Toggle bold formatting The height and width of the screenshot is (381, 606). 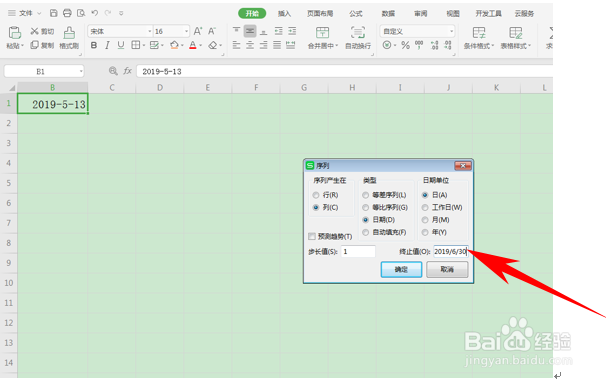pyautogui.click(x=94, y=45)
